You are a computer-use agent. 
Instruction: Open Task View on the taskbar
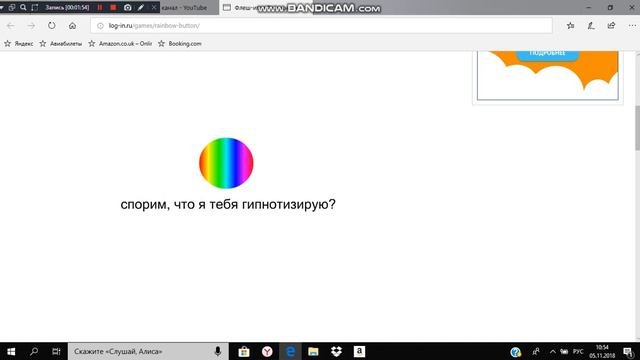[x=56, y=351]
